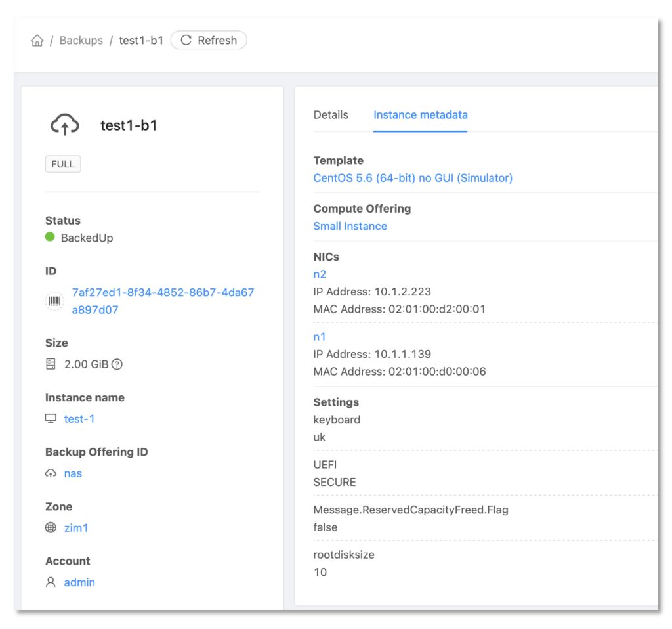Open the zim1 zone link

[76, 528]
